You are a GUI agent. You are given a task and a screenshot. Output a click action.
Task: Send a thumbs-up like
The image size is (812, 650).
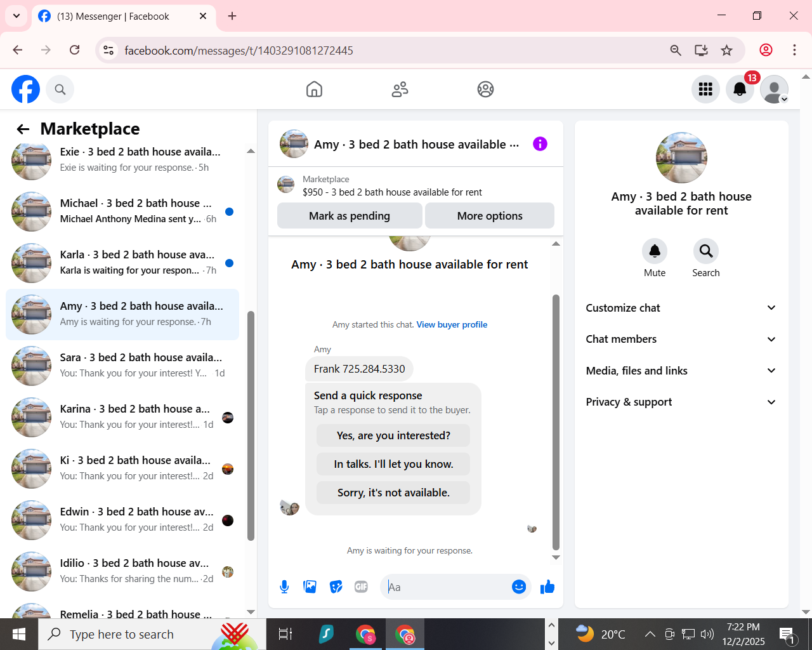547,587
